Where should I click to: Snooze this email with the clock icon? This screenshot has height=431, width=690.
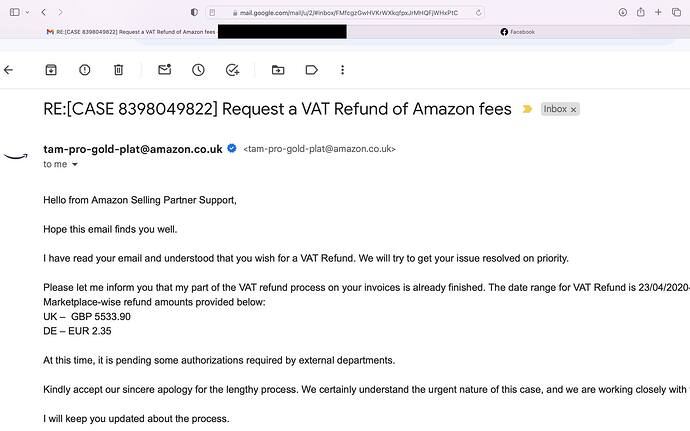click(198, 70)
